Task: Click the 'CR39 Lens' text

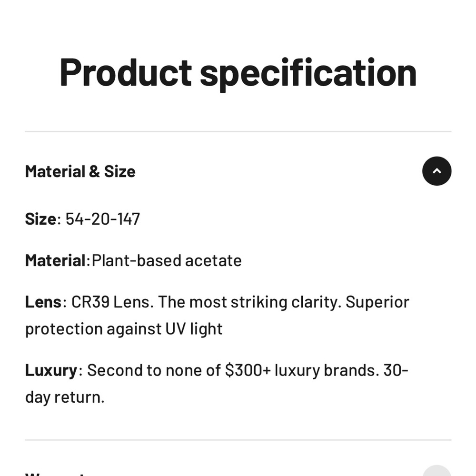Action: coord(112,302)
